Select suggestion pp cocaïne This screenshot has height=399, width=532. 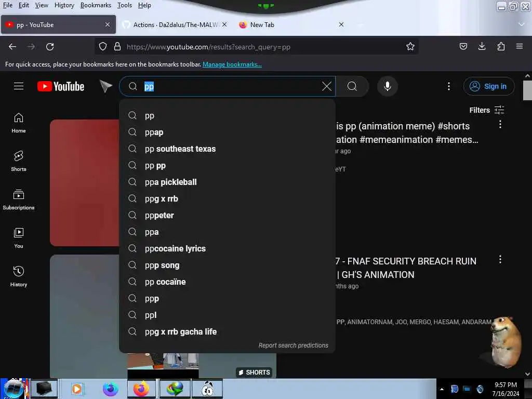pos(228,282)
